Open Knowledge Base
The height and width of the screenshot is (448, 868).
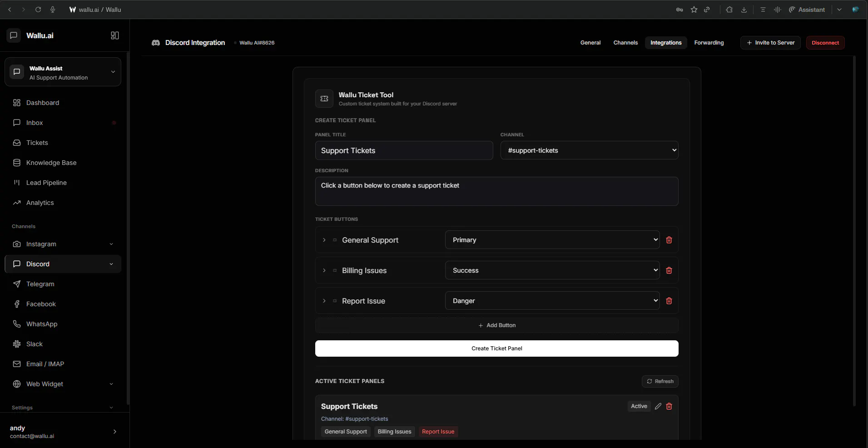click(63, 163)
